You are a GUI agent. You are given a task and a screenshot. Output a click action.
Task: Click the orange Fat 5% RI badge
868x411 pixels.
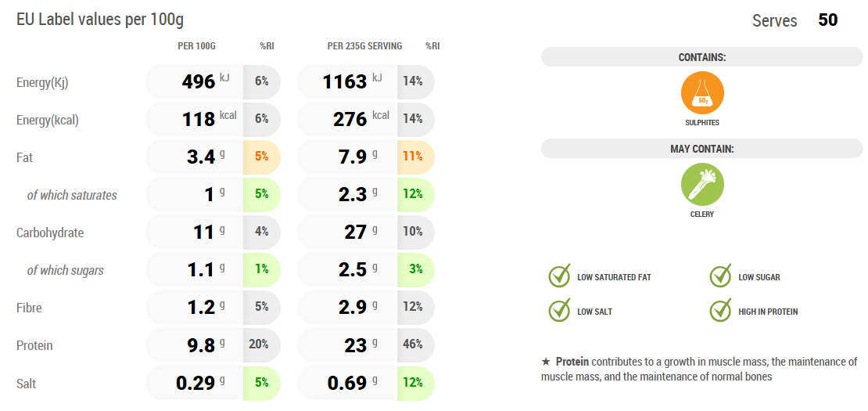point(261,157)
